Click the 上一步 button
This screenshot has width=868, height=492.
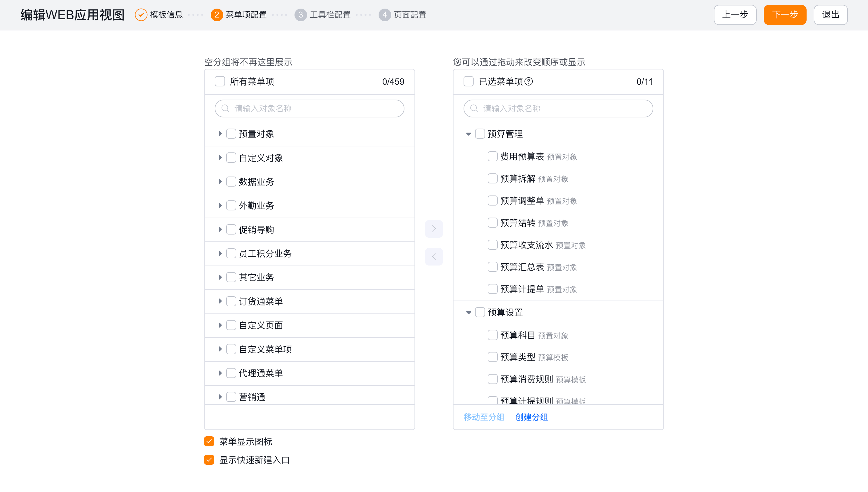[x=735, y=15]
